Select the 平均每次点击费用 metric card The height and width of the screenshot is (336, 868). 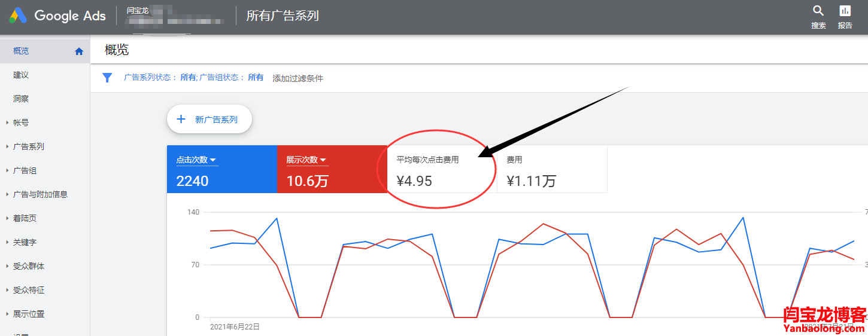442,169
